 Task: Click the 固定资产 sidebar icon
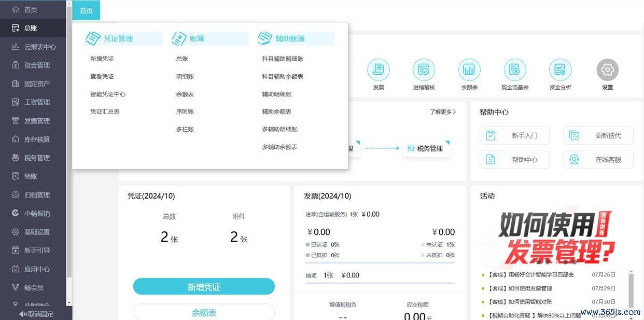(16, 84)
